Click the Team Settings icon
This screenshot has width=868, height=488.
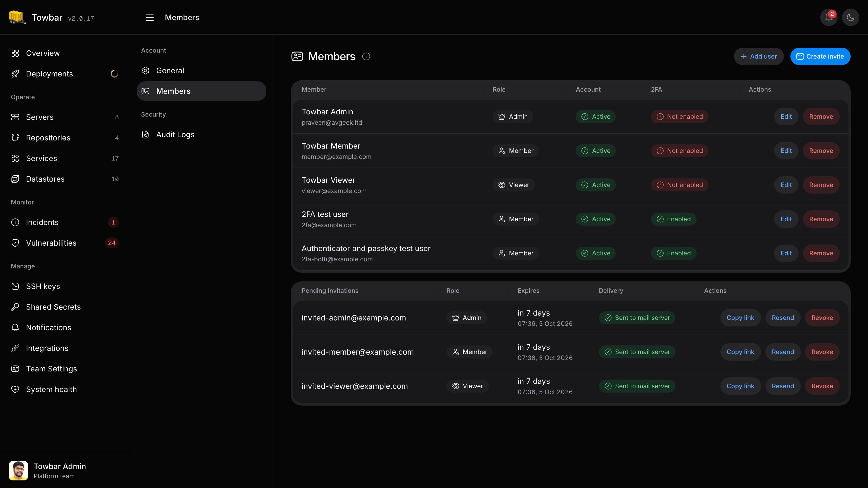click(15, 369)
